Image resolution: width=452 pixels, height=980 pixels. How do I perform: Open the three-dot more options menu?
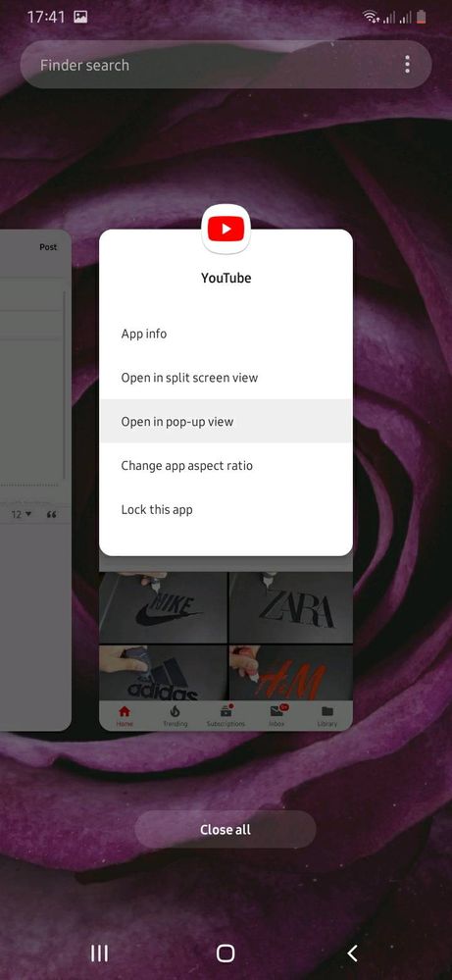tap(408, 65)
